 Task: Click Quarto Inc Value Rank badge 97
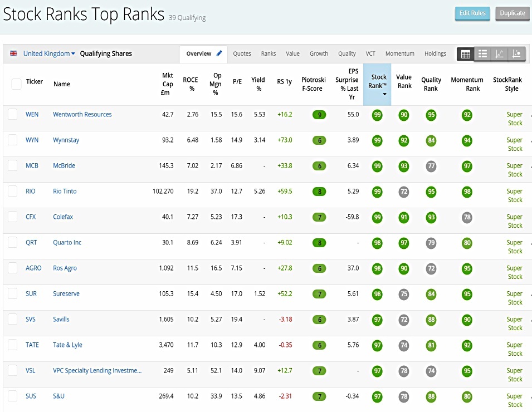[404, 243]
